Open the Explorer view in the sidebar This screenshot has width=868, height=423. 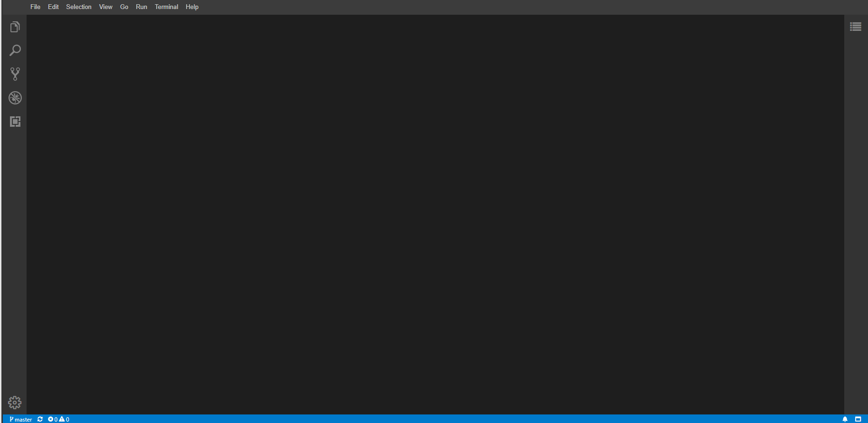[x=15, y=27]
